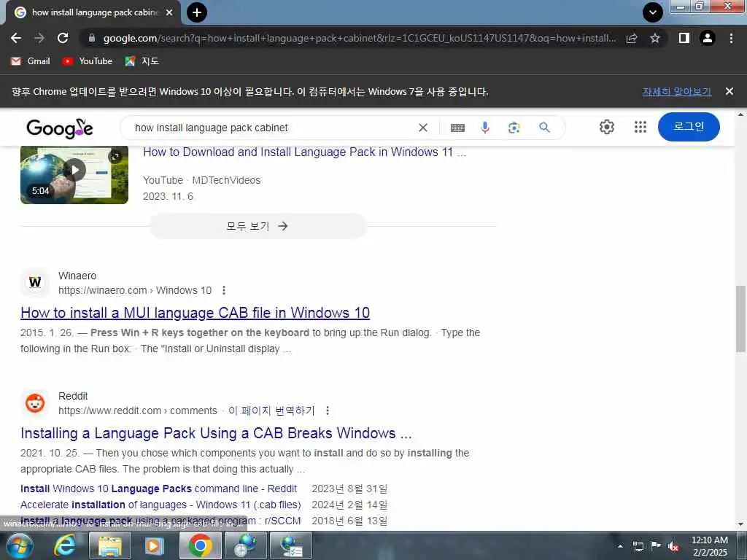
Task: Click the browser forward arrow
Action: [39, 38]
